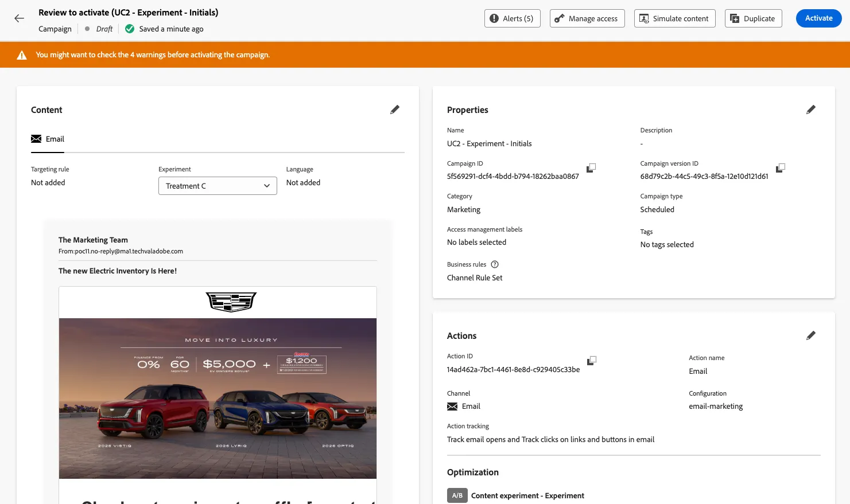Edit the Content section with pencil icon
The width and height of the screenshot is (850, 504).
click(x=395, y=110)
